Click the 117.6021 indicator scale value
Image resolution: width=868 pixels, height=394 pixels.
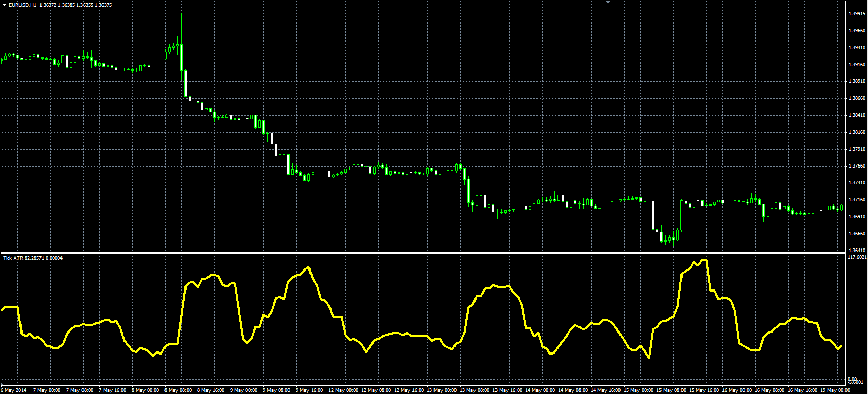point(858,257)
